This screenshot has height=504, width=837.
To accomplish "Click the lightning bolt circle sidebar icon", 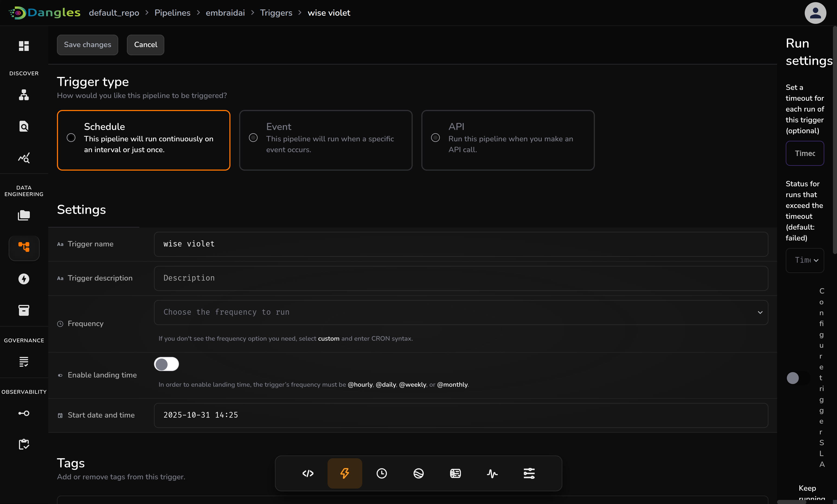I will (x=24, y=279).
